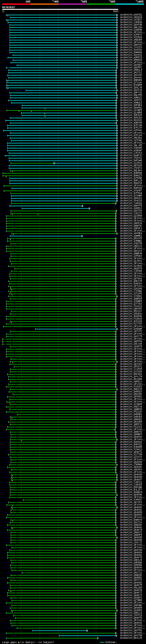Viewport: 146px width, 644px height.
Task: Open hit UniRef100_Q41799
Action: [x=131, y=636]
